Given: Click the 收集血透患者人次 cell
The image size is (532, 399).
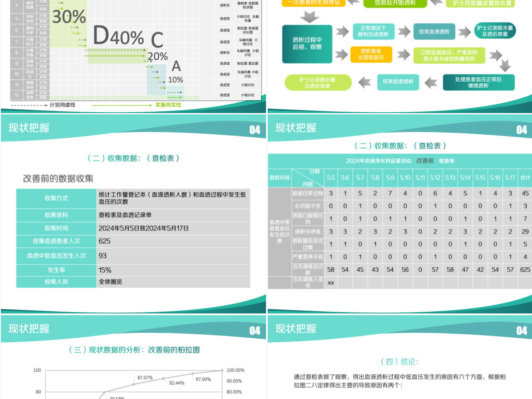Looking at the screenshot, I should 56,241.
